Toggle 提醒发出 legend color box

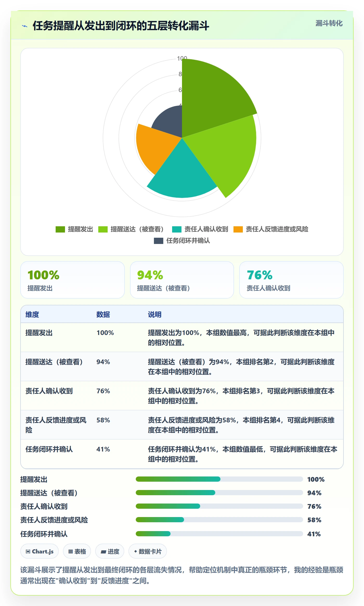coord(60,229)
